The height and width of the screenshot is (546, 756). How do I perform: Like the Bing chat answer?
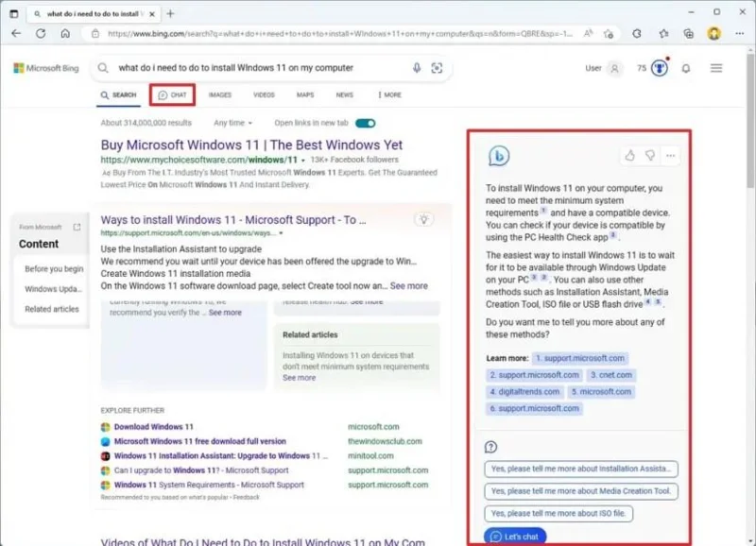pos(629,155)
